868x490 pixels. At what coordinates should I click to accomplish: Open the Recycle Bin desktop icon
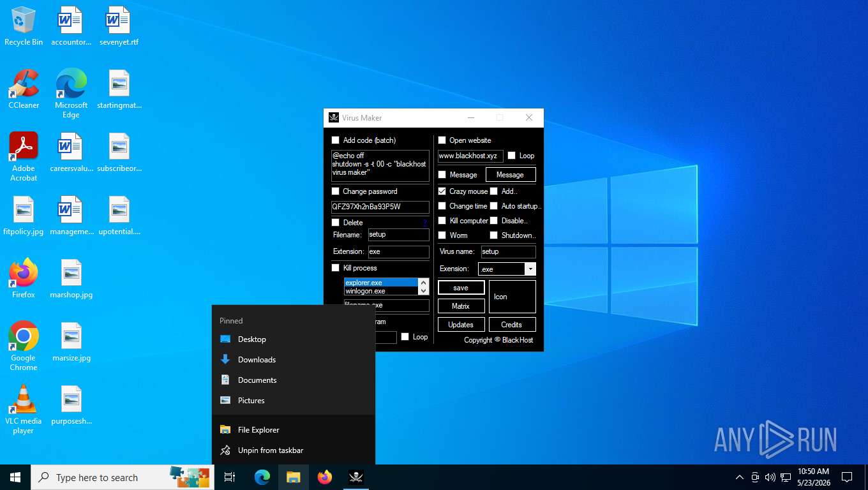point(24,26)
